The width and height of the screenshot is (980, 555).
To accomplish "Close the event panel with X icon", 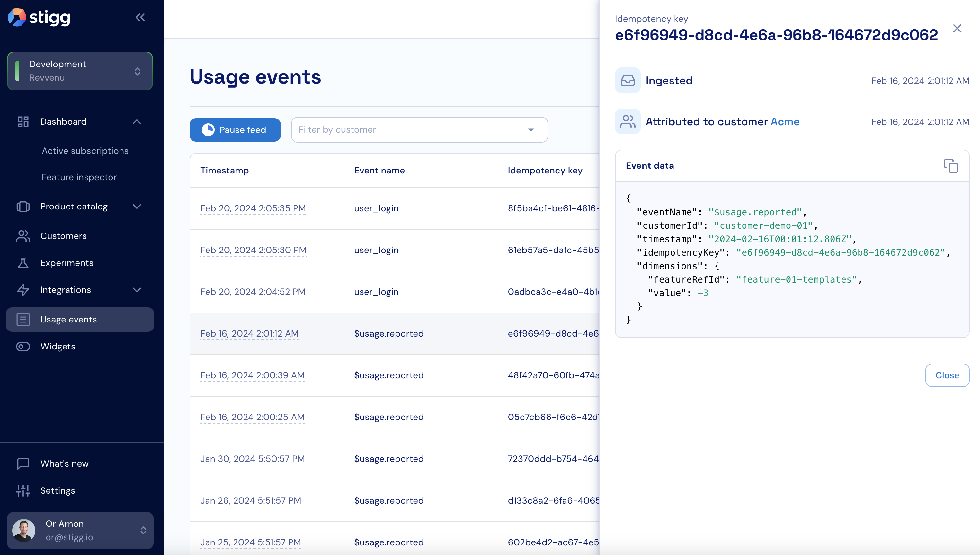I will point(957,29).
